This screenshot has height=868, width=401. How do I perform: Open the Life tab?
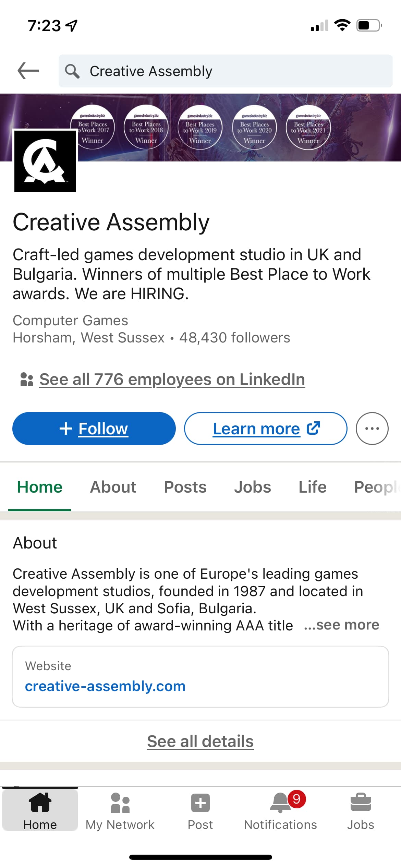313,487
